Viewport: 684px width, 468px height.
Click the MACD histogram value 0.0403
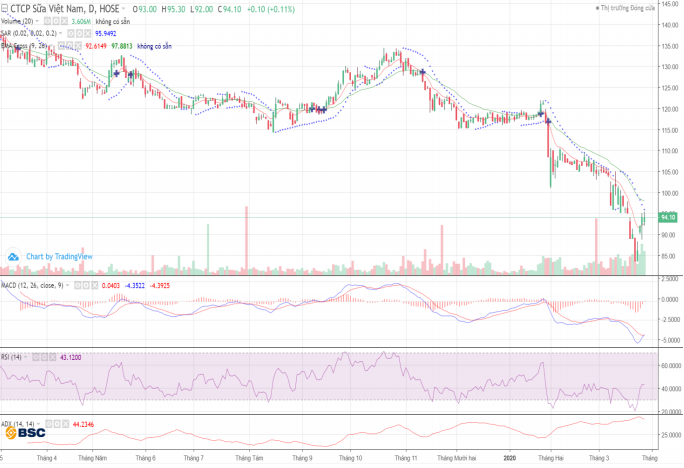point(111,285)
